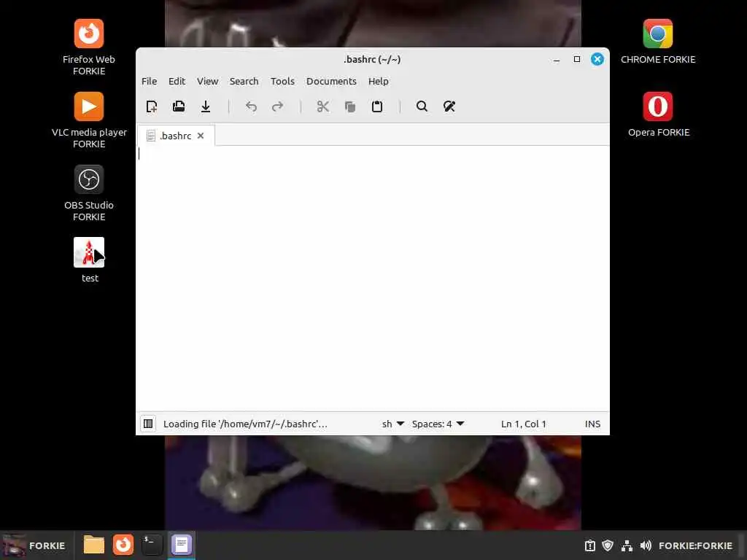Screen dimensions: 747x560
Task: Open terminal from the taskbar
Action: 152,545
